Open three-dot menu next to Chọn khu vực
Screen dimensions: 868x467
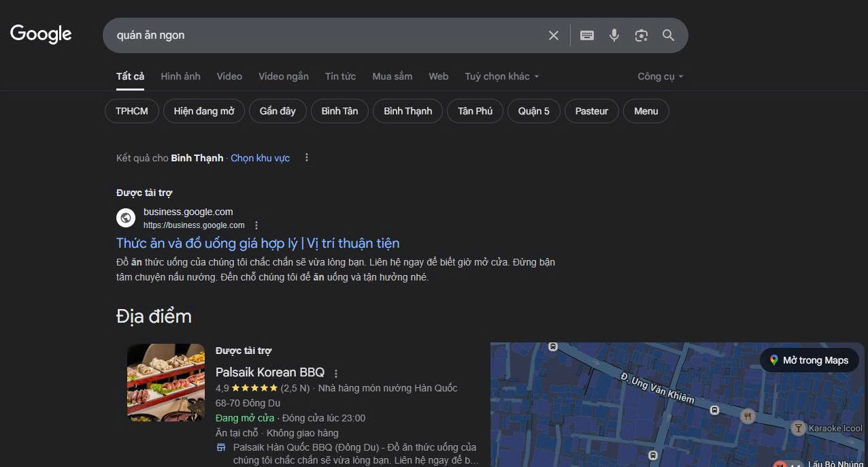[x=307, y=158]
